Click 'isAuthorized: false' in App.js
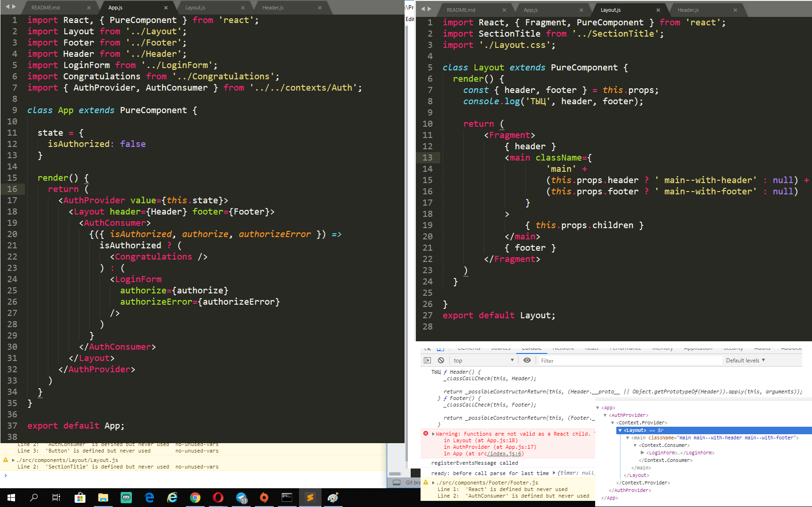Viewport: 812px width, 507px height. point(96,144)
